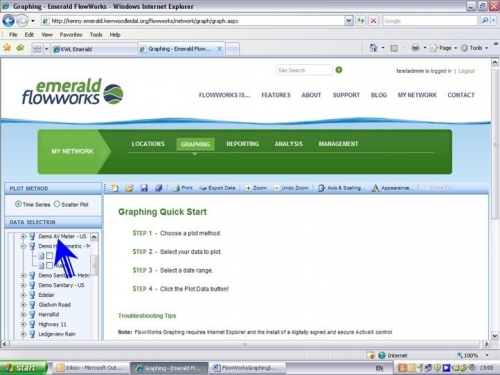The image size is (500, 375).
Task: Check the first checkbox under Demo Hydrometric
Action: point(50,256)
